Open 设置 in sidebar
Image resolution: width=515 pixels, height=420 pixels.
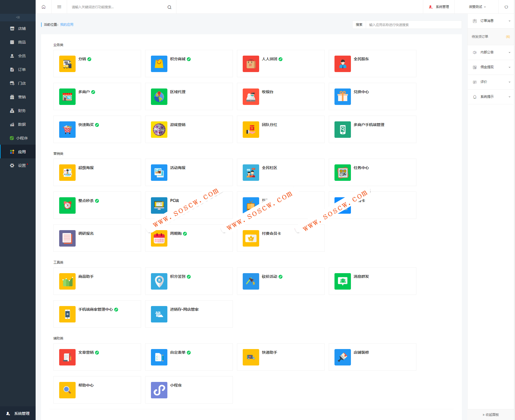coord(18,165)
